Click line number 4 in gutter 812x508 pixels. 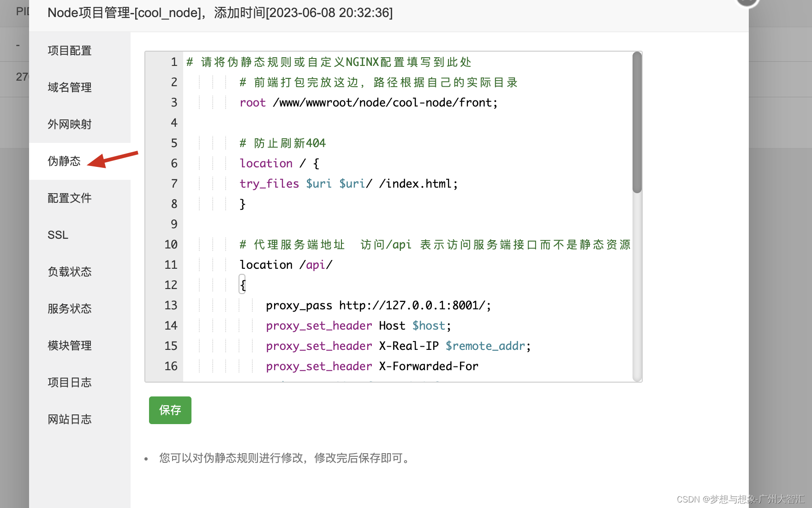[x=174, y=123]
